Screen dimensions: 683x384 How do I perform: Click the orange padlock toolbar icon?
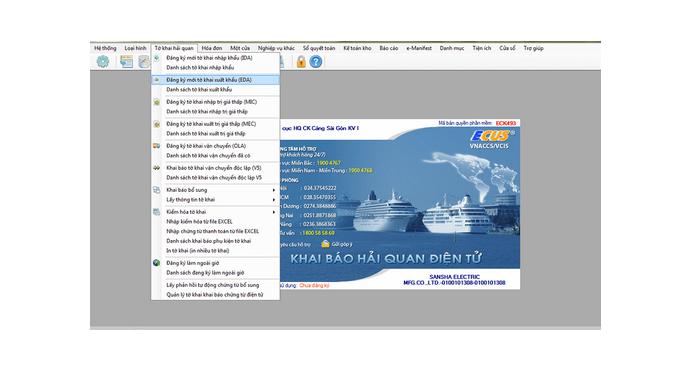pyautogui.click(x=301, y=61)
